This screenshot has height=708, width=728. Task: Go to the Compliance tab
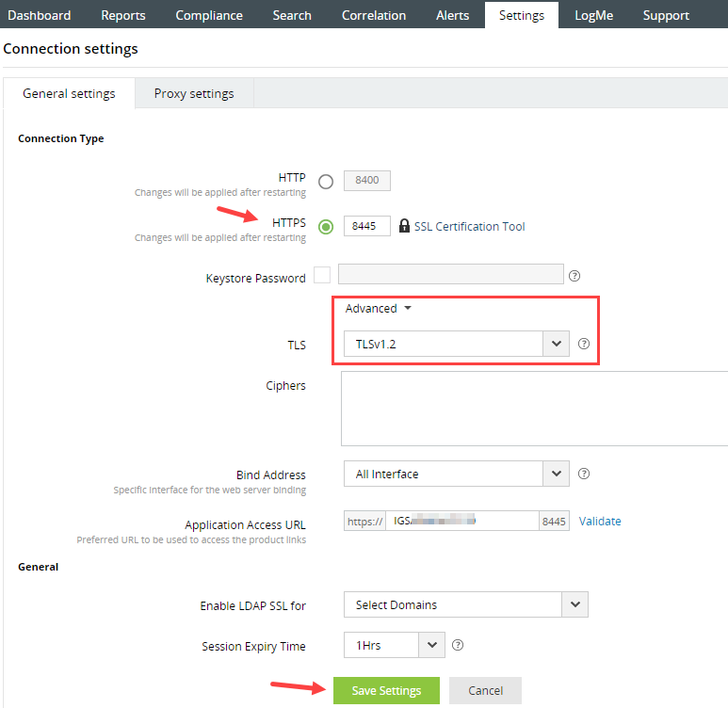click(x=209, y=15)
